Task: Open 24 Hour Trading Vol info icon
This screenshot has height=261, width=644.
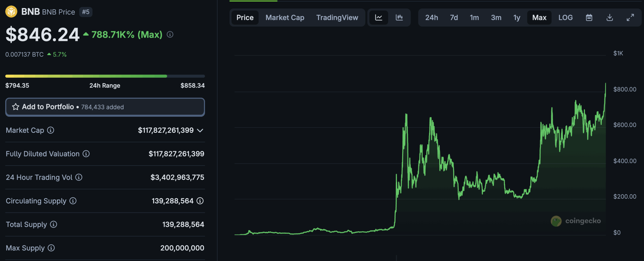Action: [79, 177]
